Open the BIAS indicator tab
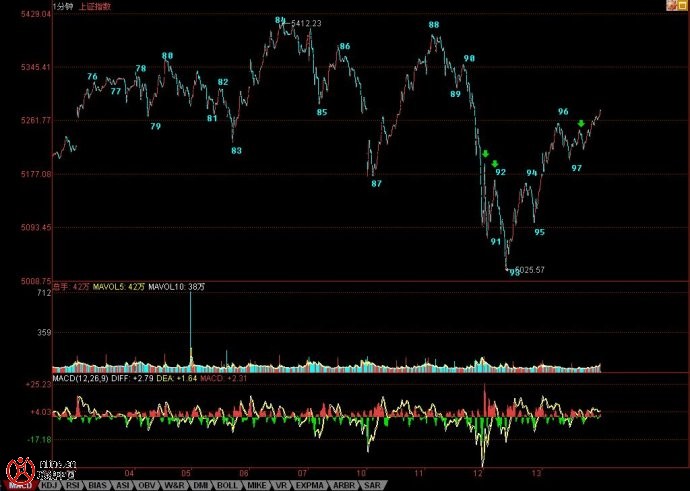The image size is (690, 491). [x=98, y=485]
